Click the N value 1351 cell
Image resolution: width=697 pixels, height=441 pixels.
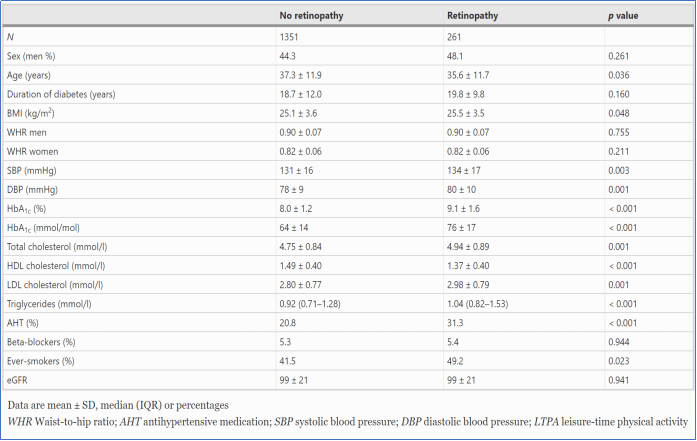click(288, 37)
